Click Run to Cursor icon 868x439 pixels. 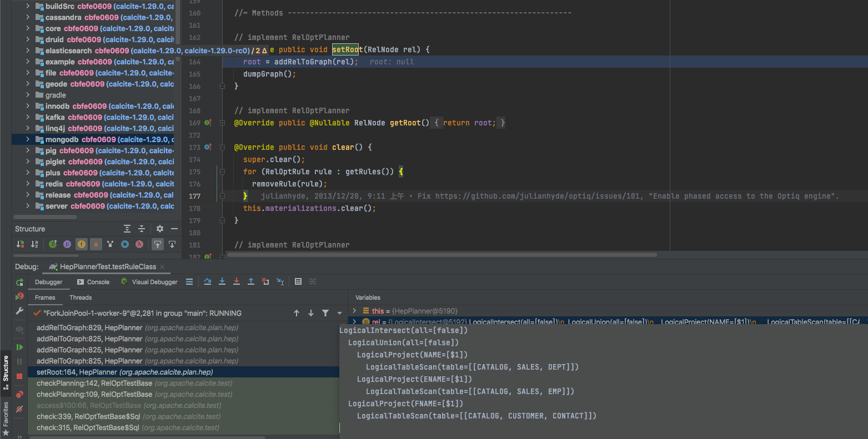pyautogui.click(x=280, y=282)
